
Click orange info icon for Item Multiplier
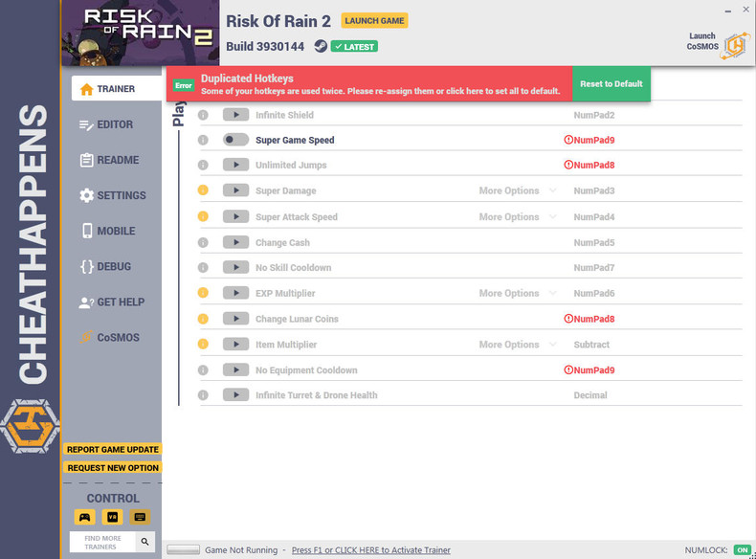tap(203, 344)
